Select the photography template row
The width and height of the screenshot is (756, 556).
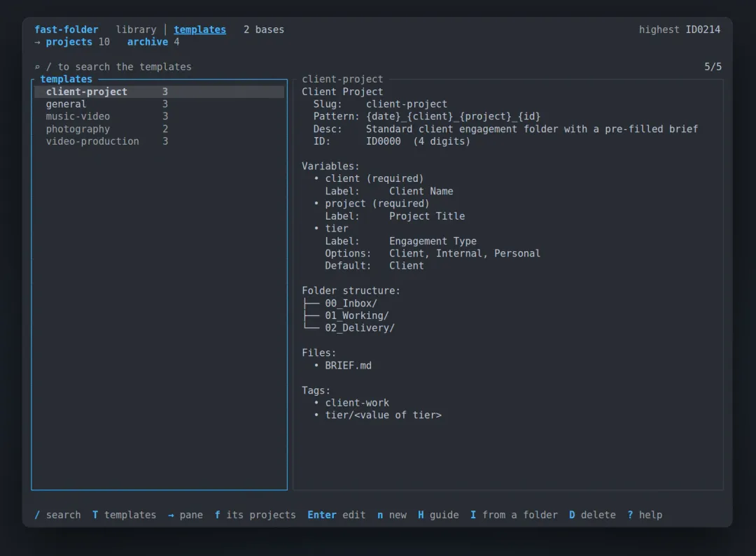click(x=159, y=129)
